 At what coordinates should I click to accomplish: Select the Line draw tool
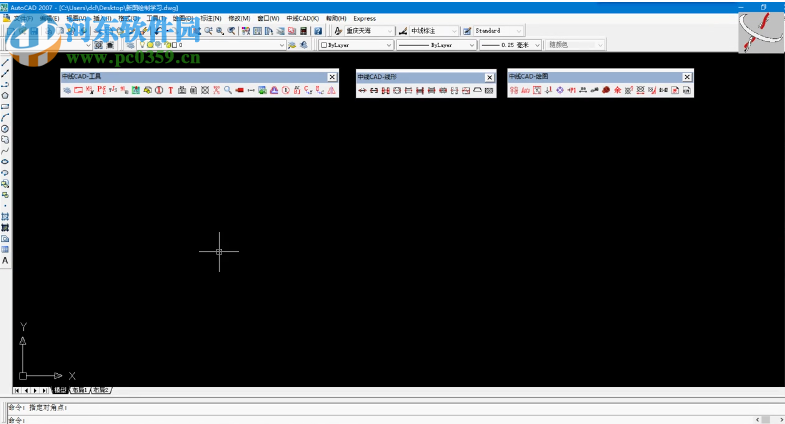pyautogui.click(x=5, y=62)
